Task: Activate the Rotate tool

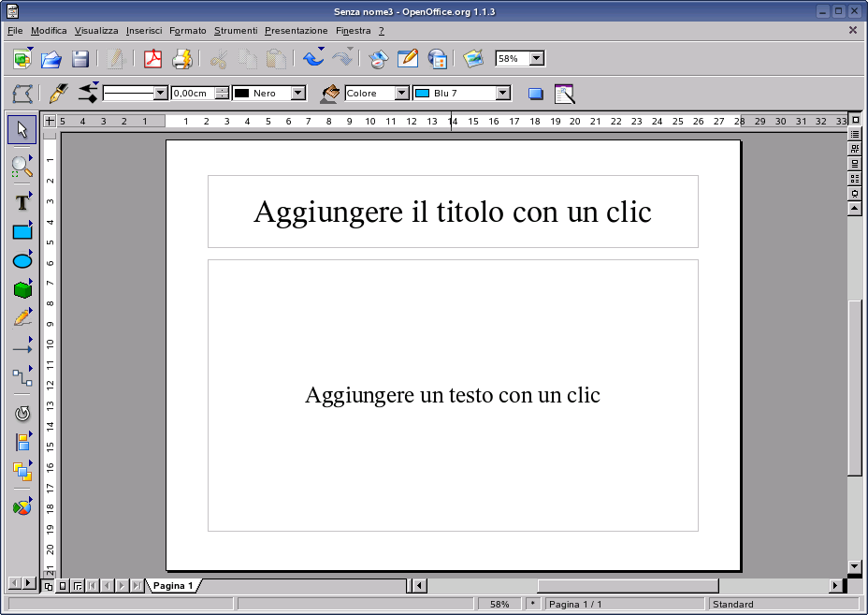Action: (x=21, y=412)
